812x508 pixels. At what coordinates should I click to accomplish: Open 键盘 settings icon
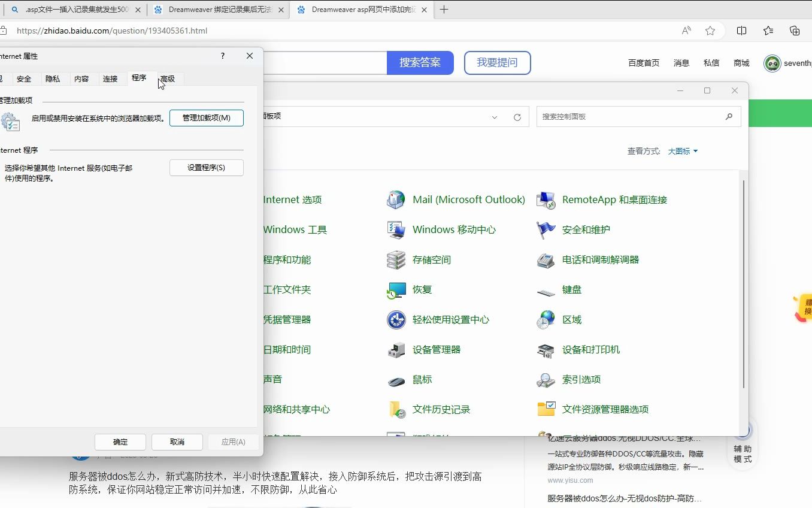pos(571,289)
